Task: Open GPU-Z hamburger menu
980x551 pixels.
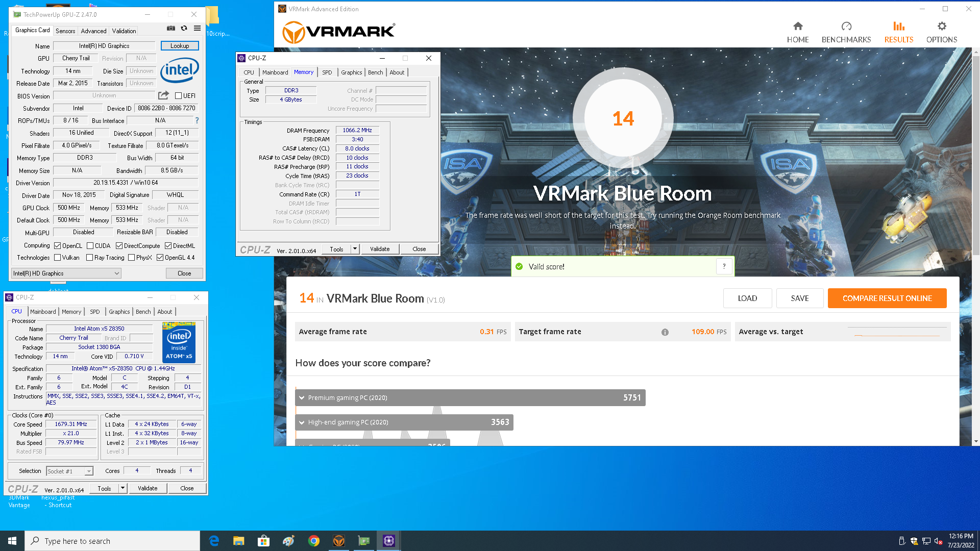Action: (x=197, y=28)
